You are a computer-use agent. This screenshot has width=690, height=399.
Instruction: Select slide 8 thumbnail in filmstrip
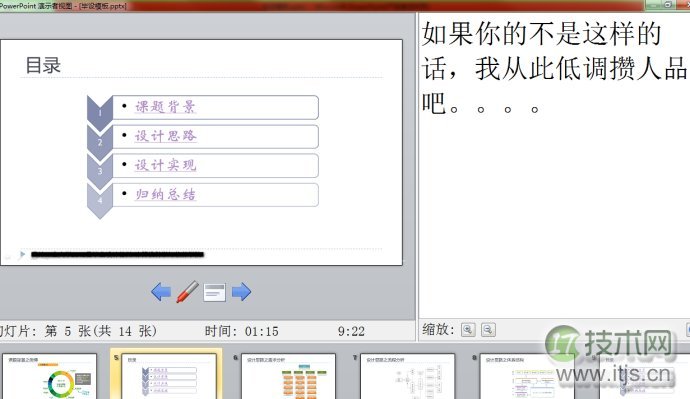[x=527, y=376]
